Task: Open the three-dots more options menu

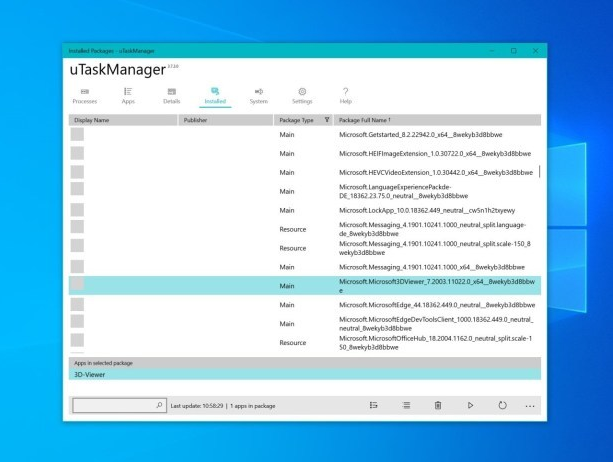Action: point(530,405)
